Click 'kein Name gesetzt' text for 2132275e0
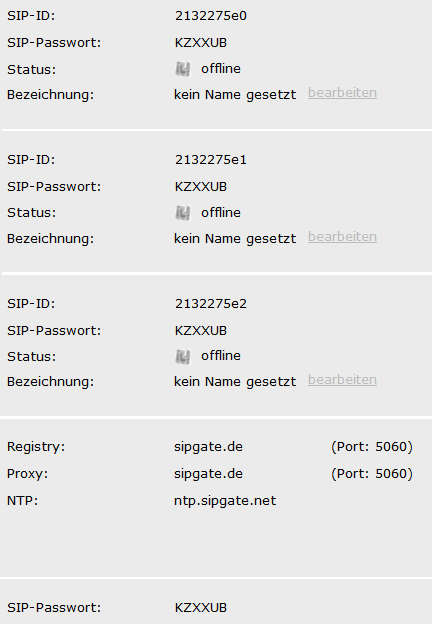This screenshot has width=432, height=624. pyautogui.click(x=235, y=95)
